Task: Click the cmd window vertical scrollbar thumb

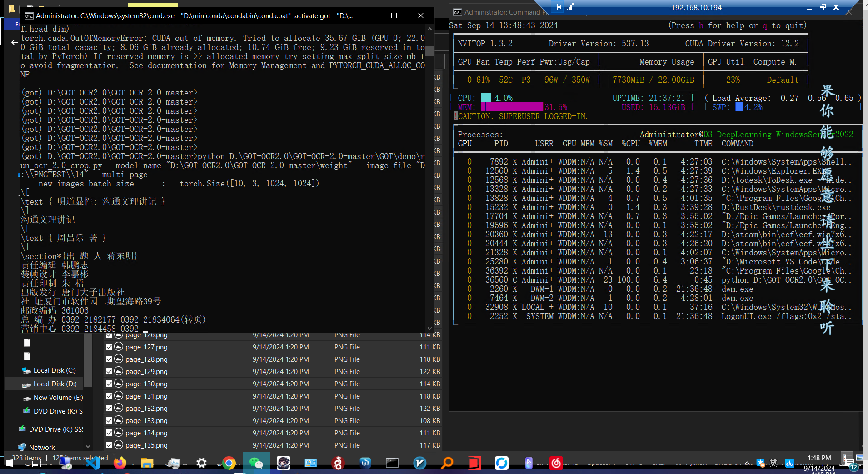Action: pyautogui.click(x=429, y=50)
